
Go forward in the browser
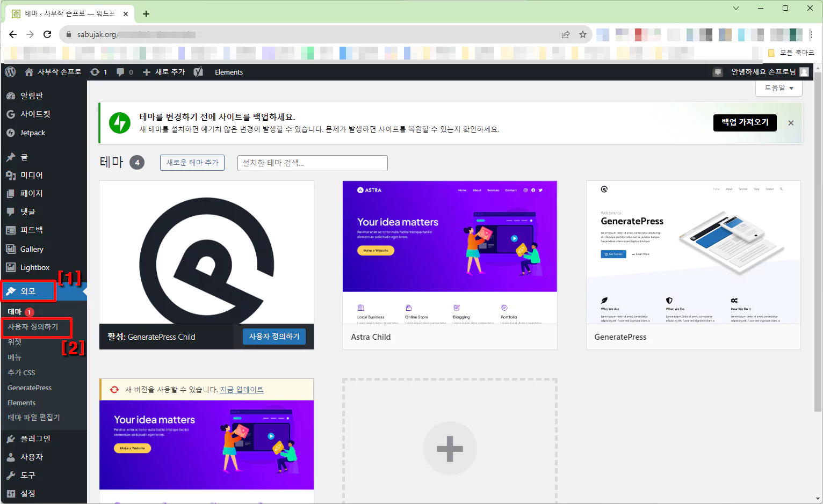click(x=30, y=34)
